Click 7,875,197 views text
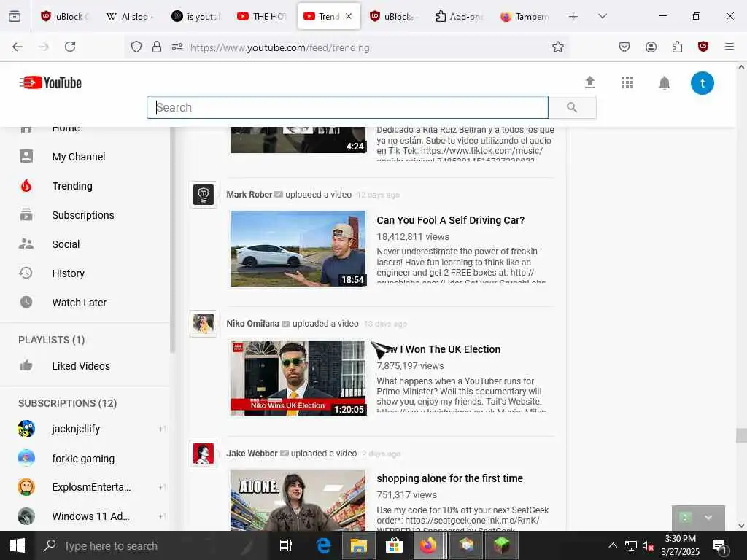The height and width of the screenshot is (560, 747). 410,366
